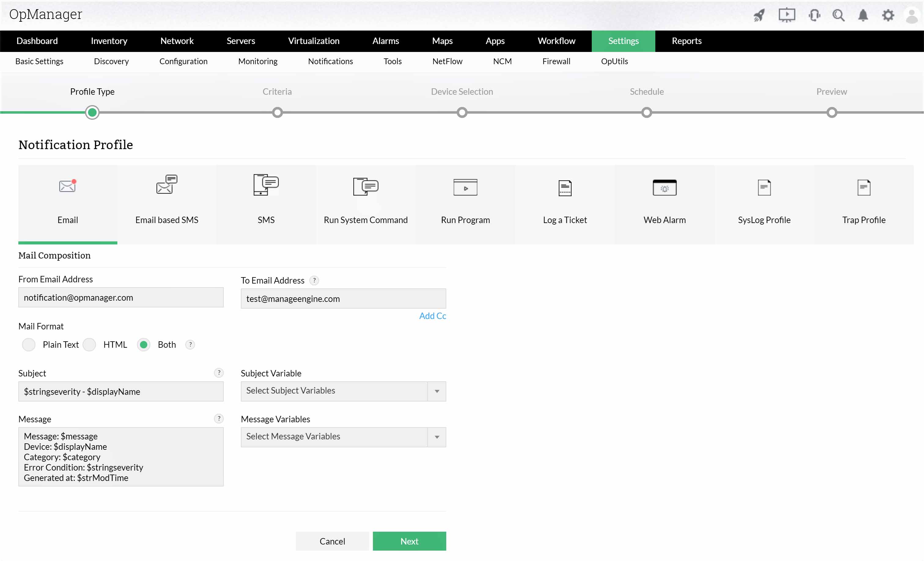Click the search magnifier icon

pos(838,15)
